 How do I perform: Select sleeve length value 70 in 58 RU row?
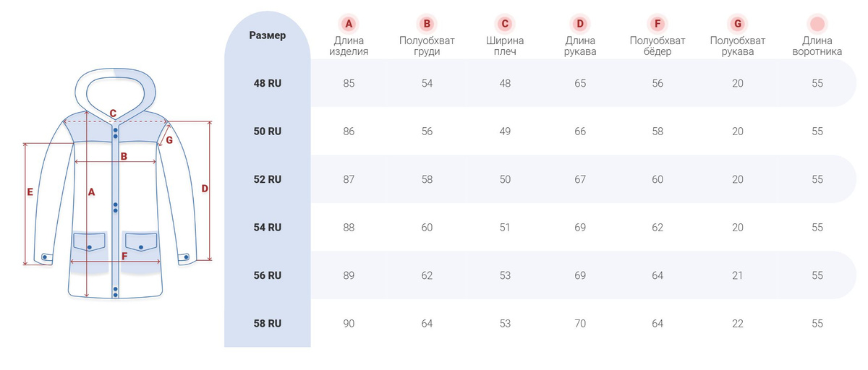coord(580,323)
